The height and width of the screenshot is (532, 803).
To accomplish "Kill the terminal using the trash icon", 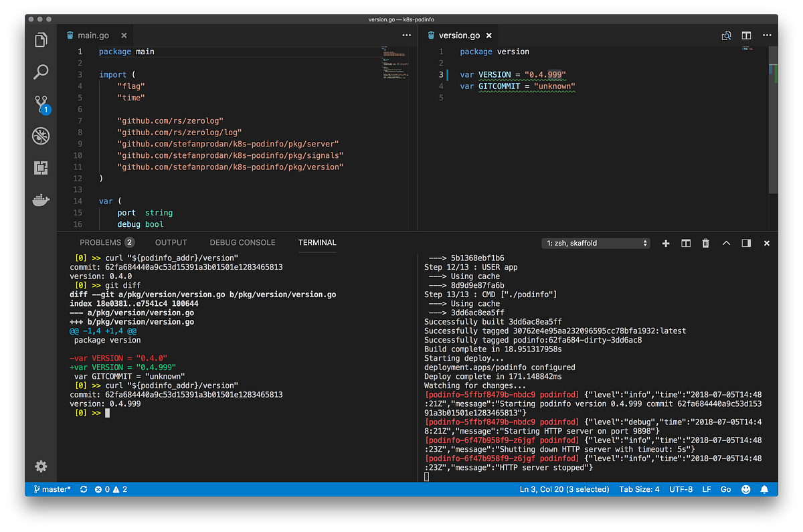I will (705, 243).
